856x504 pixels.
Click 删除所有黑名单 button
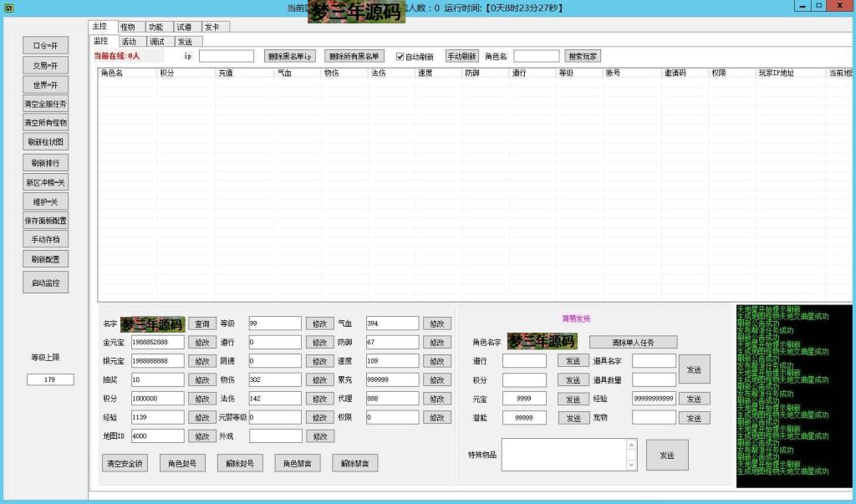click(354, 56)
